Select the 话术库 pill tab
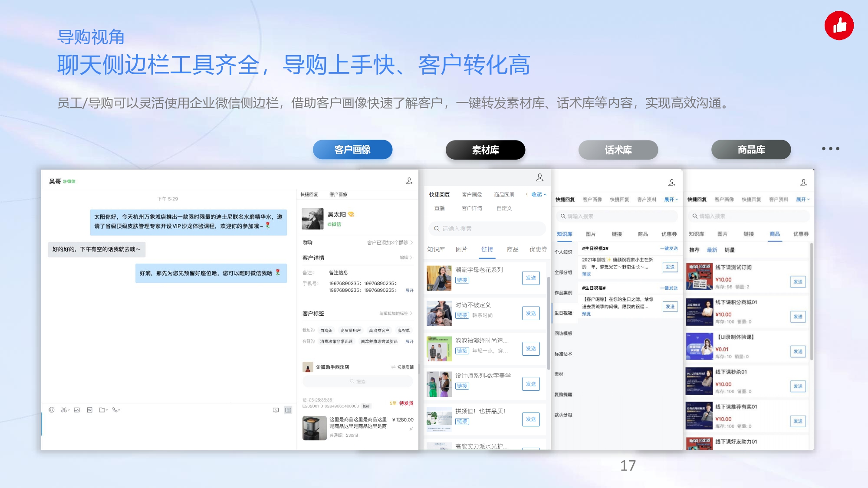This screenshot has height=488, width=868. pos(618,150)
